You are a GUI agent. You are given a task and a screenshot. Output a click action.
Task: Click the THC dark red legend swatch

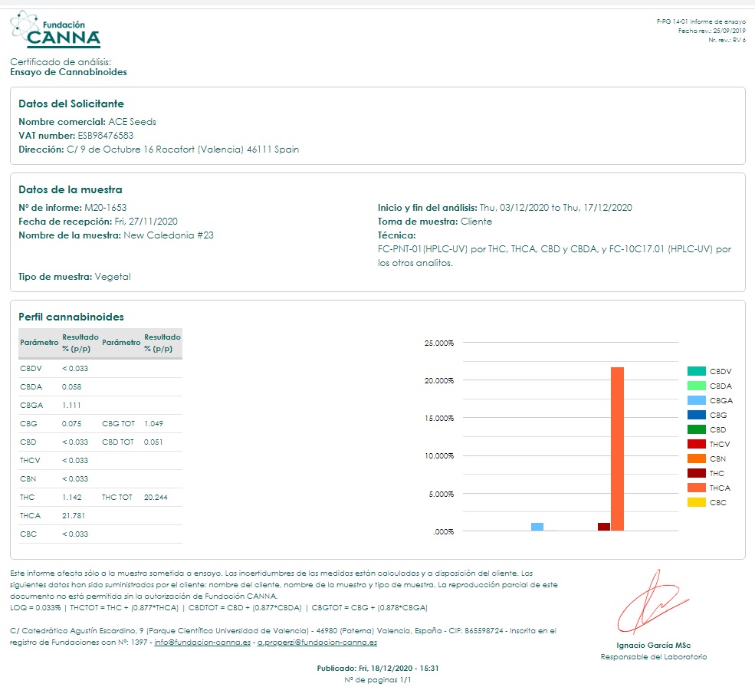click(696, 473)
